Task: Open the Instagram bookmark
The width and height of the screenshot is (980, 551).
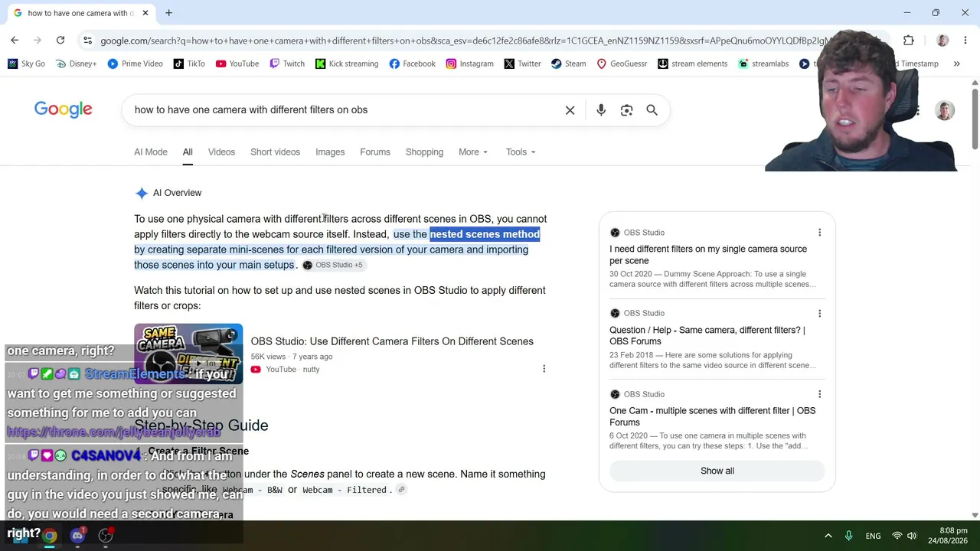Action: tap(470, 64)
